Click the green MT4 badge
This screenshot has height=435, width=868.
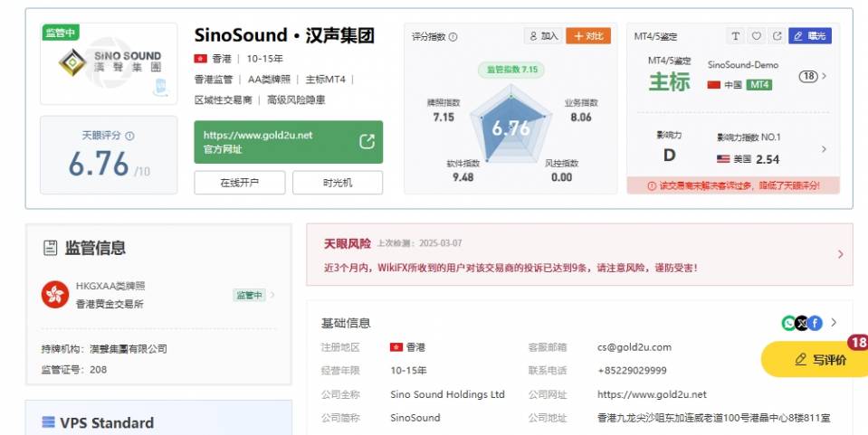click(x=759, y=85)
